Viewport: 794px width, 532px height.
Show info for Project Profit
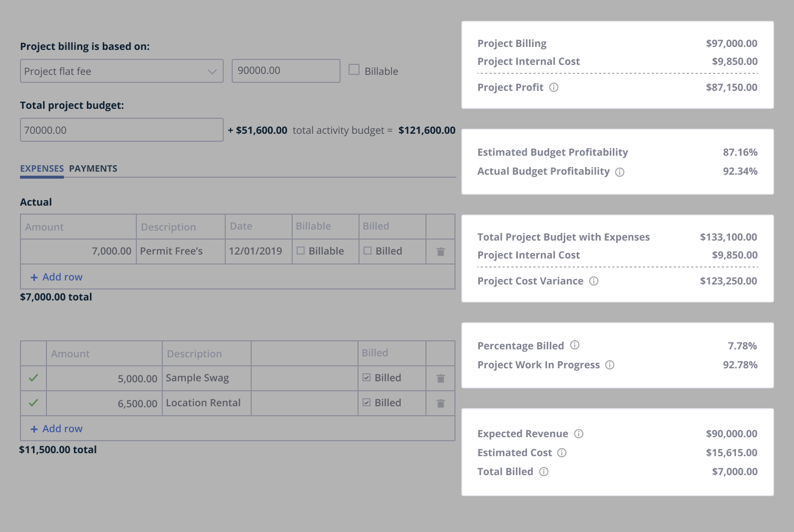[x=554, y=87]
